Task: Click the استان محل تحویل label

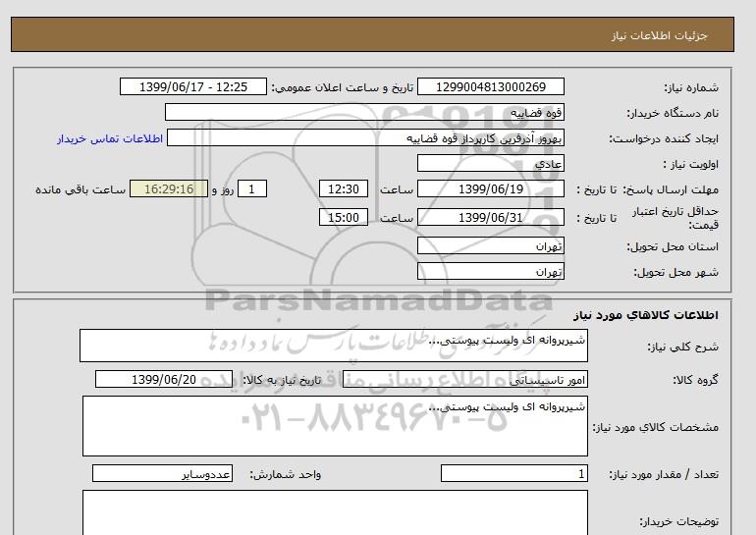Action: 673,246
